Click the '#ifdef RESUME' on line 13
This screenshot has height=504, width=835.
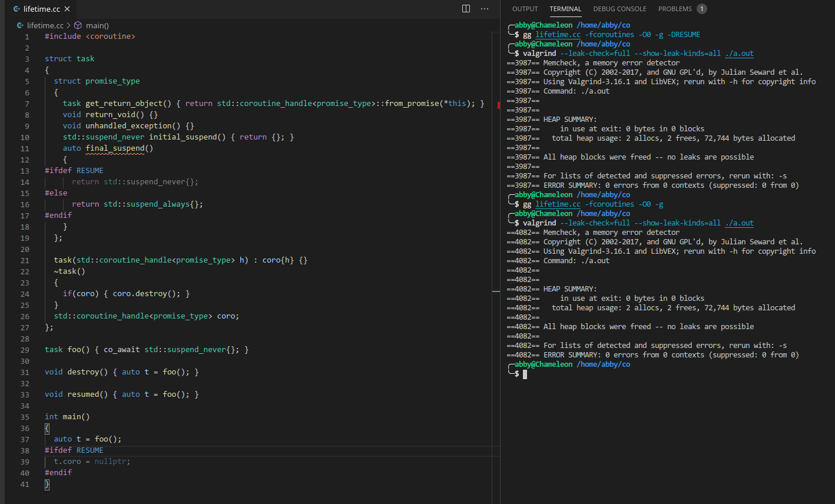click(x=74, y=171)
